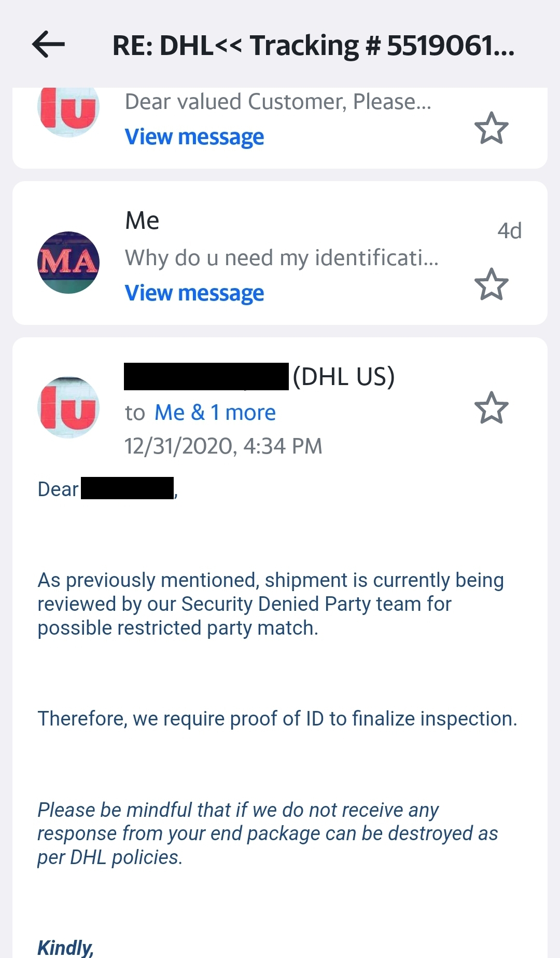Tap the Security Denied Party paragraph
Image resolution: width=560 pixels, height=958 pixels.
[271, 604]
